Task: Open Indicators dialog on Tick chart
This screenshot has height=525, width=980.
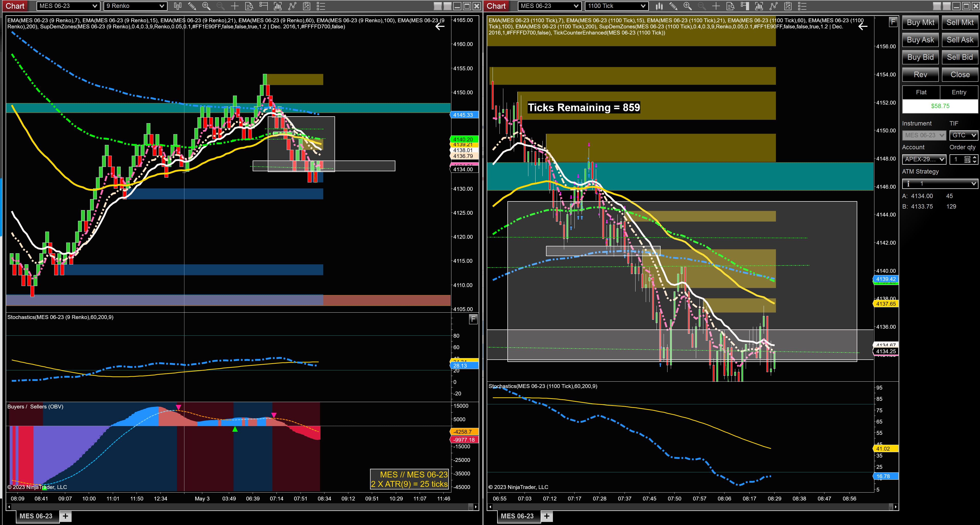Action: coord(759,6)
